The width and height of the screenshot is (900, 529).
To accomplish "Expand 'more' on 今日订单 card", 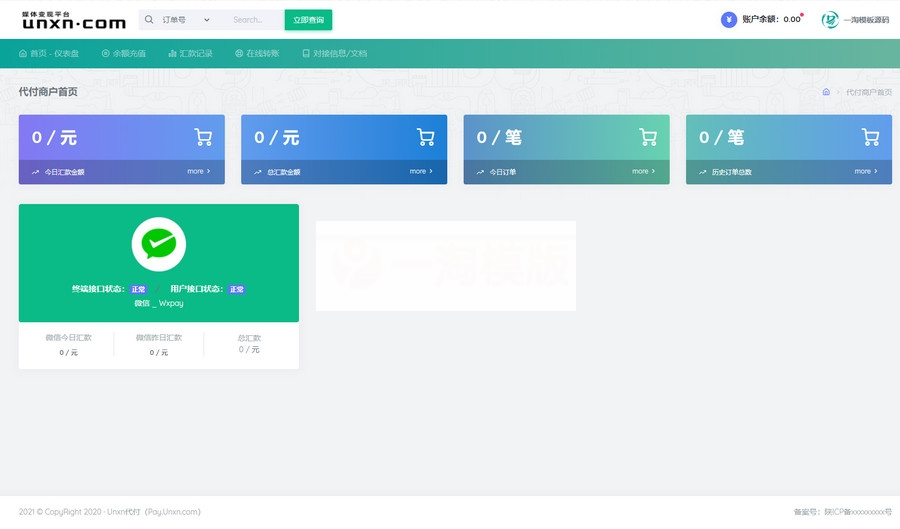I will click(643, 172).
